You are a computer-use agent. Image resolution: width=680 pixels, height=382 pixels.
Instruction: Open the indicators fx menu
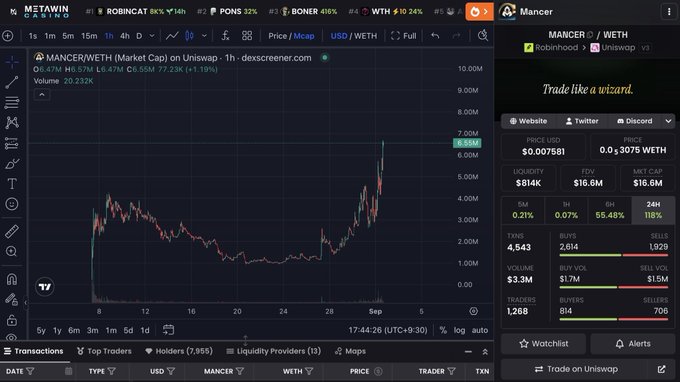[225, 36]
